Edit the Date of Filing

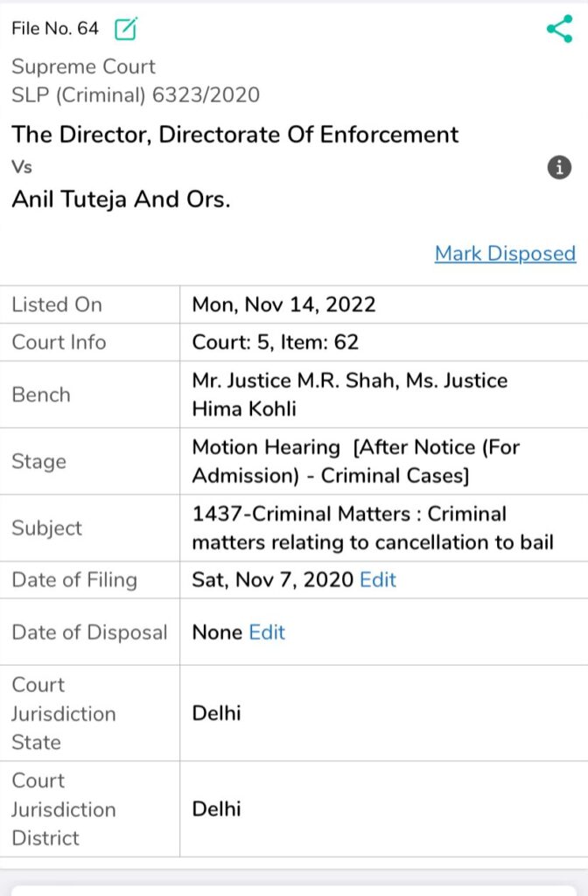coord(378,579)
